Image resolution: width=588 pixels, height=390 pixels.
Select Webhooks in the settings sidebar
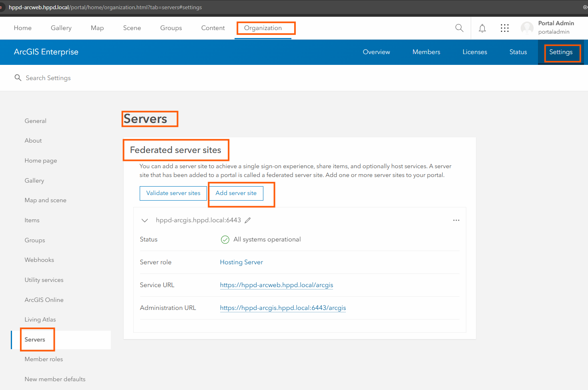coord(39,260)
